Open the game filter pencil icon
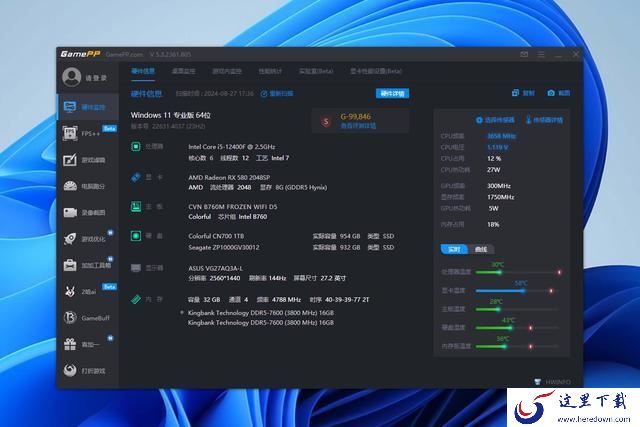The height and width of the screenshot is (427, 640). pyautogui.click(x=70, y=160)
